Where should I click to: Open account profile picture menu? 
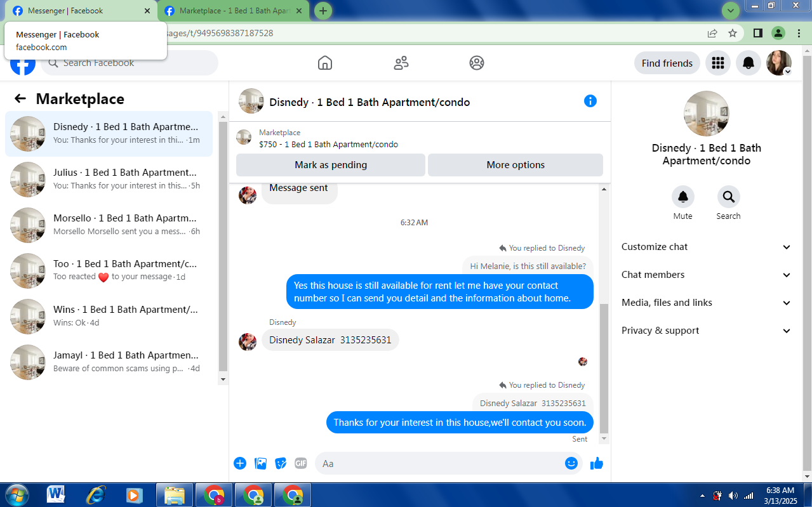[779, 63]
